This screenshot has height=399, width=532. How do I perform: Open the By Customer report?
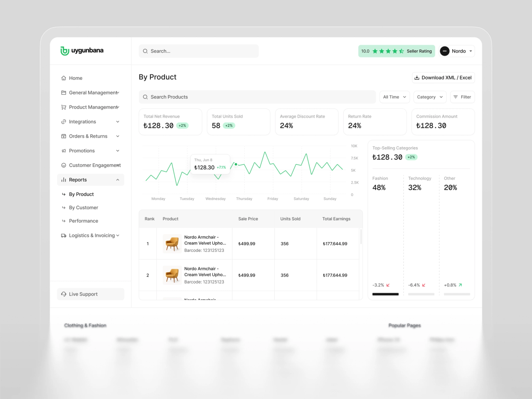(84, 207)
